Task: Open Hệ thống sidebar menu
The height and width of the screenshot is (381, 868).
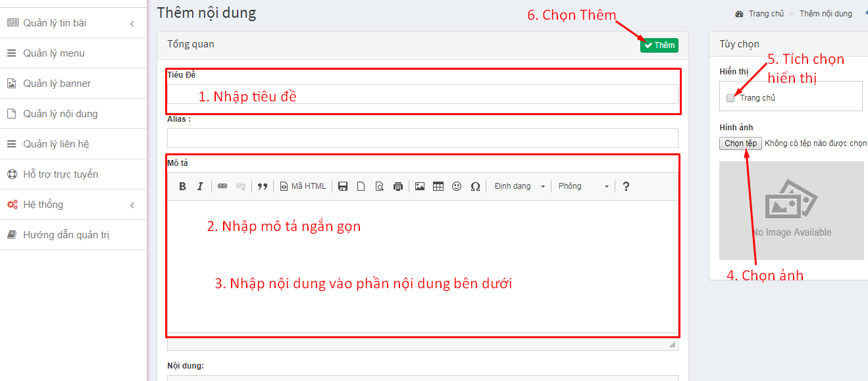Action: point(72,205)
